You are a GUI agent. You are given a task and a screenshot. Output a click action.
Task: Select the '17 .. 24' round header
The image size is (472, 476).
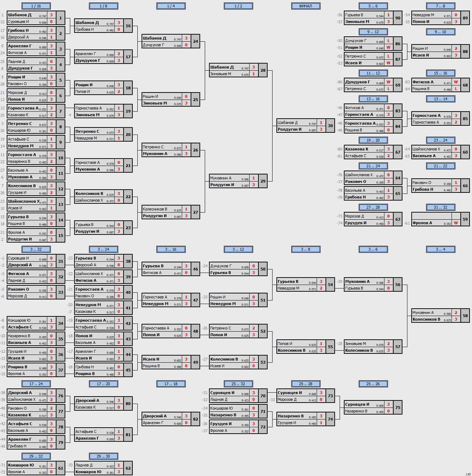point(36,384)
